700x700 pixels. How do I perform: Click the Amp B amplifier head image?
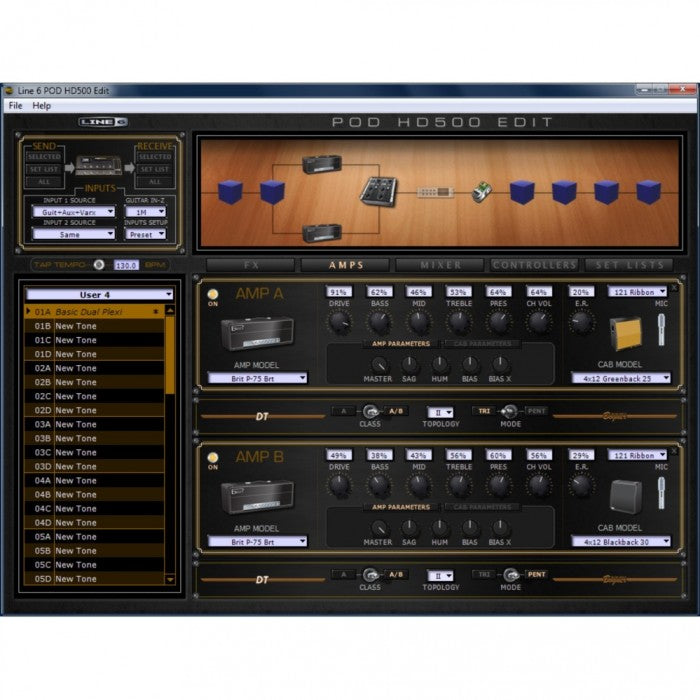[258, 497]
